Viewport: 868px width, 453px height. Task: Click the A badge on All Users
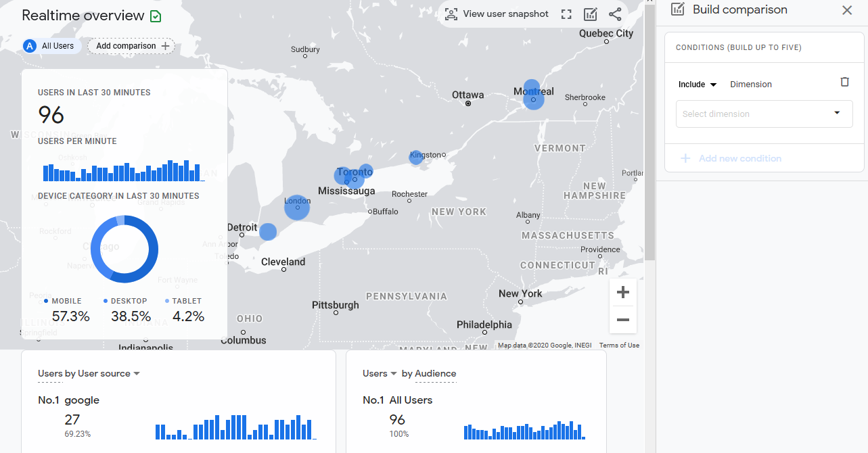(30, 46)
